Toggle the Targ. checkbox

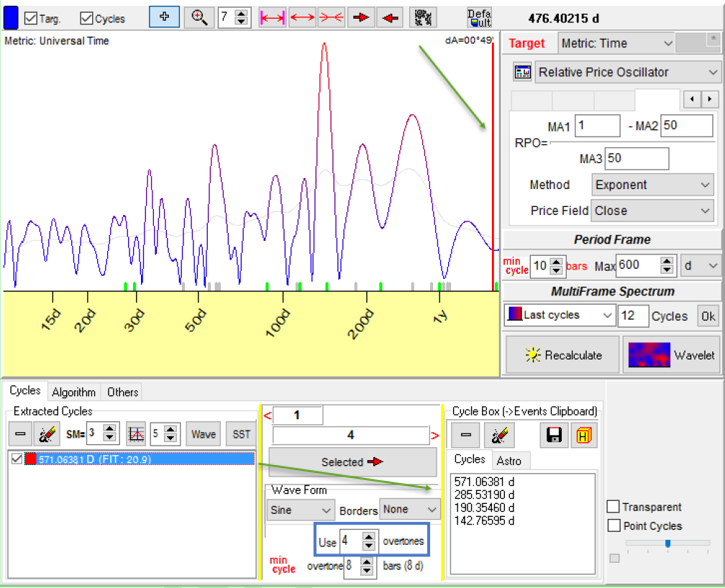[x=31, y=19]
